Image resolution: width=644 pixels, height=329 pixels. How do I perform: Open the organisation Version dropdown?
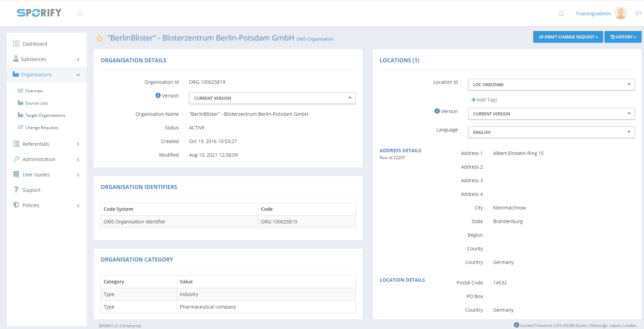[272, 98]
